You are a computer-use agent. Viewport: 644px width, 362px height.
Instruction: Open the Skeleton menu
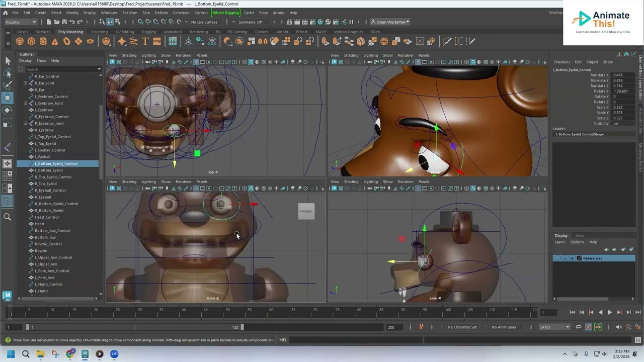coord(130,13)
